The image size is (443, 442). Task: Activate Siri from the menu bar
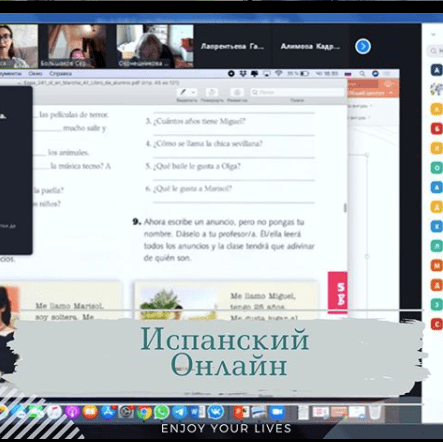pos(375,73)
